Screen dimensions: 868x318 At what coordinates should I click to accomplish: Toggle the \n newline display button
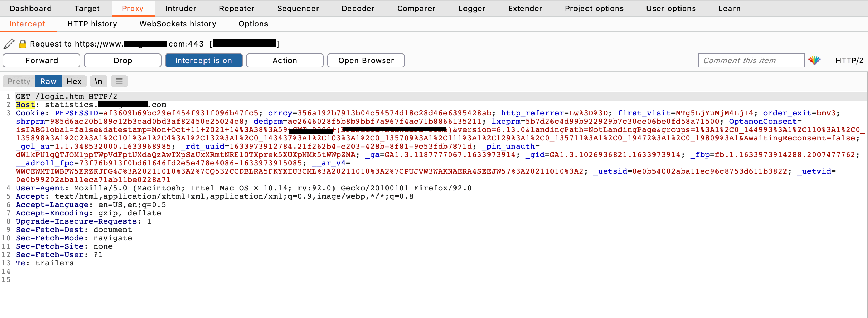click(98, 81)
